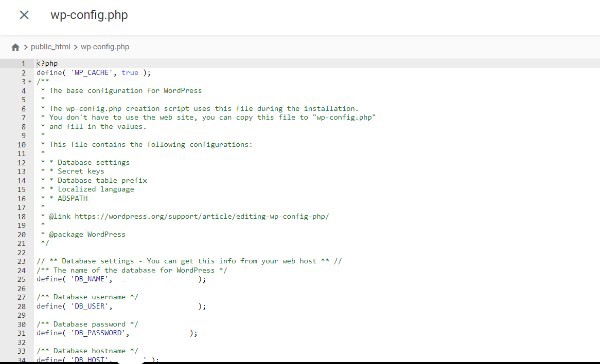600x364 pixels.
Task: Select line number 31 in the gutter
Action: coord(21,333)
